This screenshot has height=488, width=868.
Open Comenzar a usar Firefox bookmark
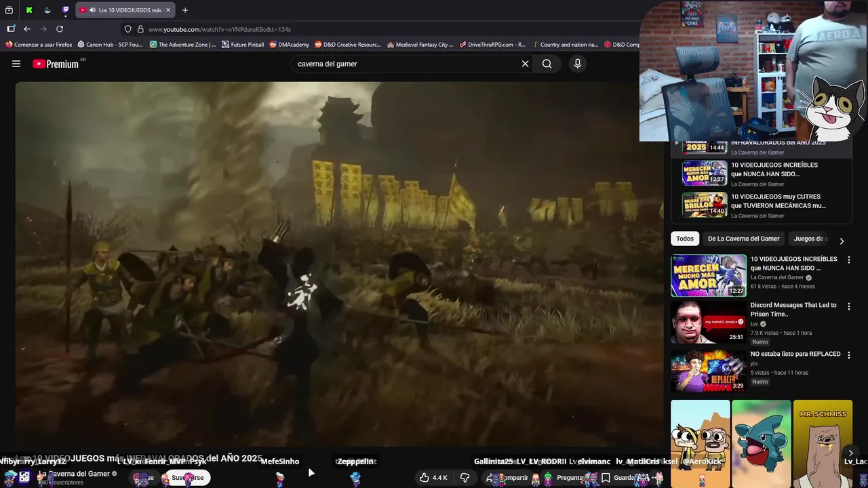[x=39, y=45]
